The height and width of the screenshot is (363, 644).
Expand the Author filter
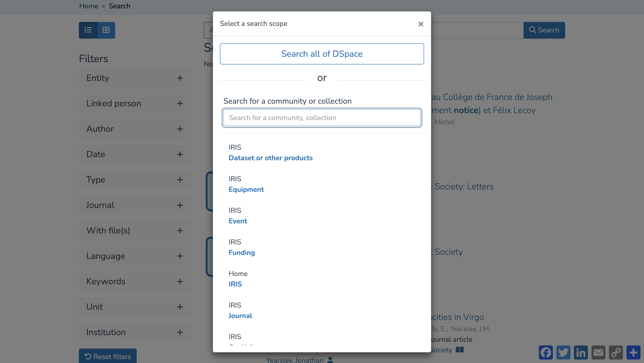click(180, 129)
